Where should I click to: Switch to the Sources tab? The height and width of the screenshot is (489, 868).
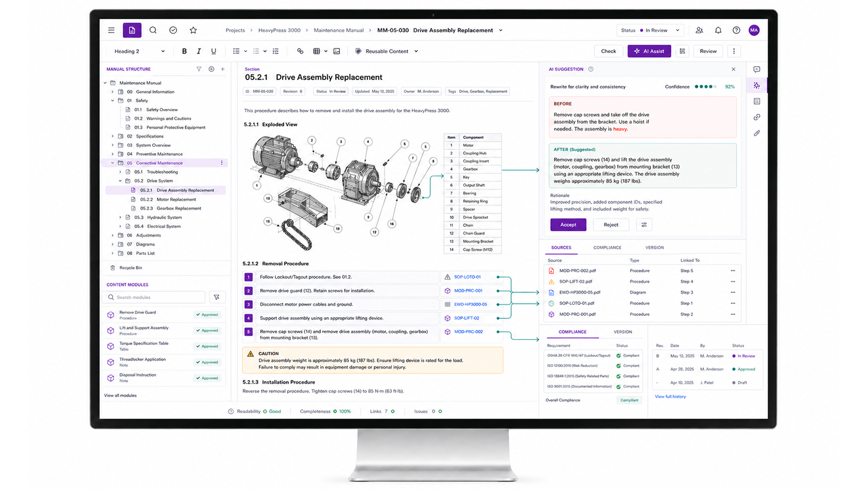[561, 248]
